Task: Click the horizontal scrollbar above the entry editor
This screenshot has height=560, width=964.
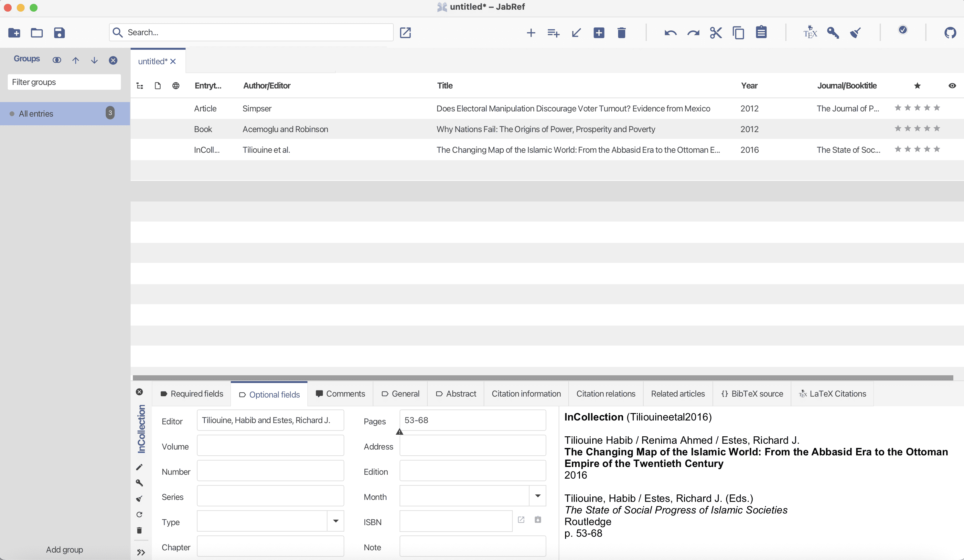Action: click(x=542, y=378)
